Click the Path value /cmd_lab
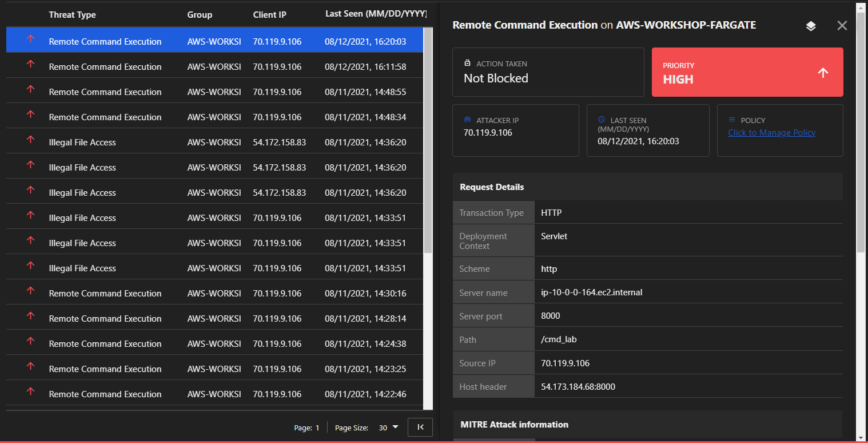 pos(559,339)
